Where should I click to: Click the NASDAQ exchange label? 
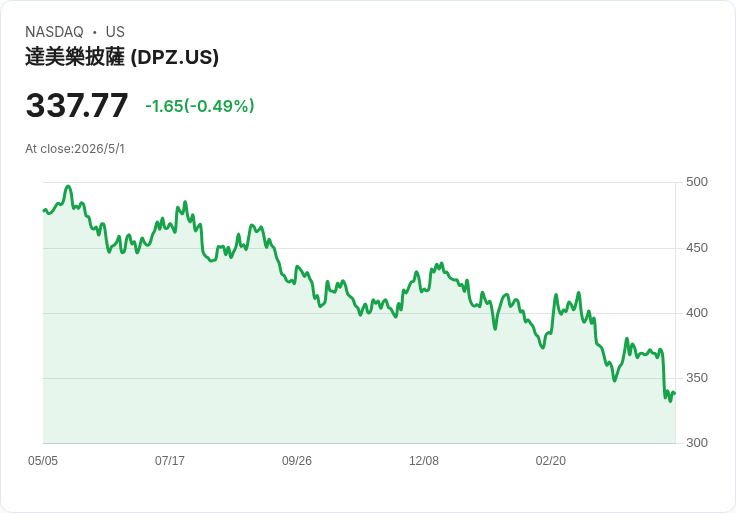54,32
